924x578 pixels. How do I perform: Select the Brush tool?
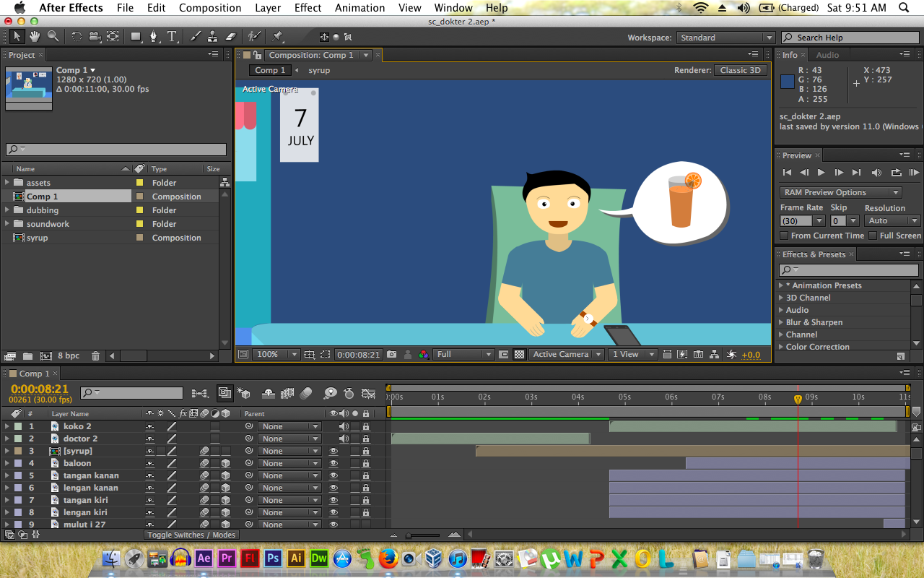click(x=195, y=36)
